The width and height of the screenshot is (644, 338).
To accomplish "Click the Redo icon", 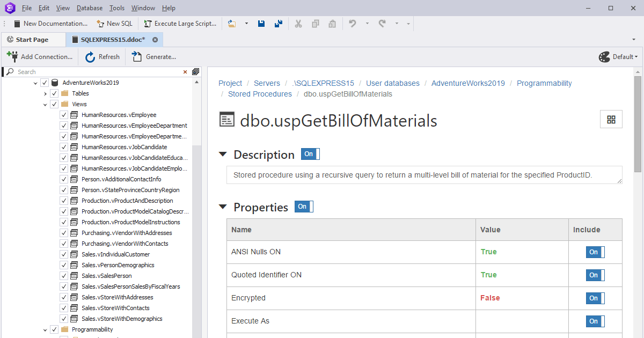I will point(382,24).
